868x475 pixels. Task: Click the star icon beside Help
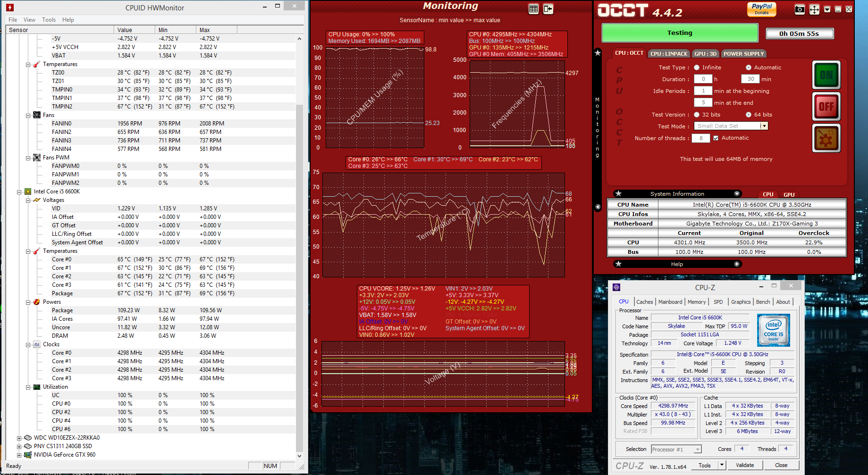618,264
